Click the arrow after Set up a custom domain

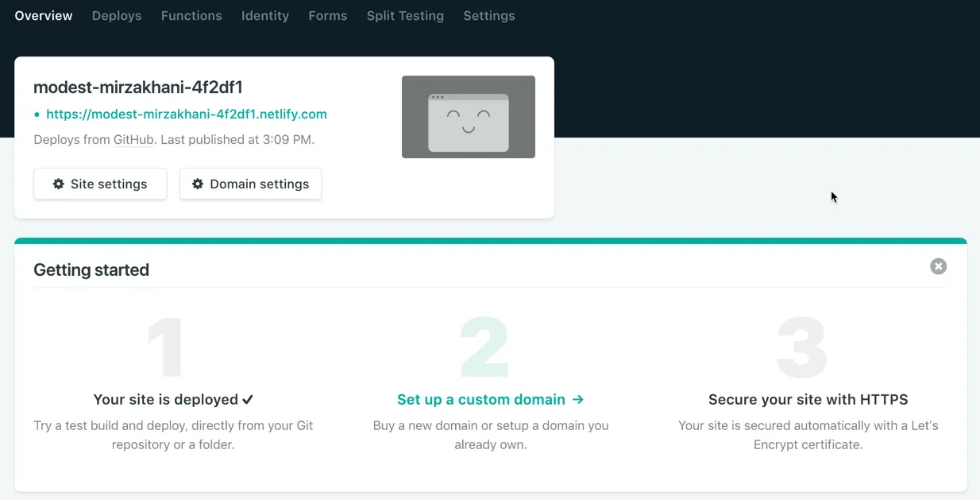(x=578, y=399)
